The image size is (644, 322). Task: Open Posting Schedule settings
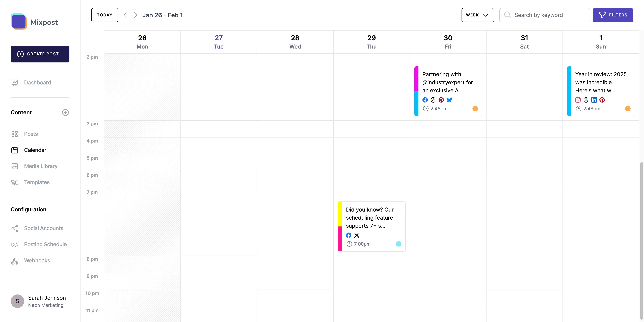coord(45,244)
